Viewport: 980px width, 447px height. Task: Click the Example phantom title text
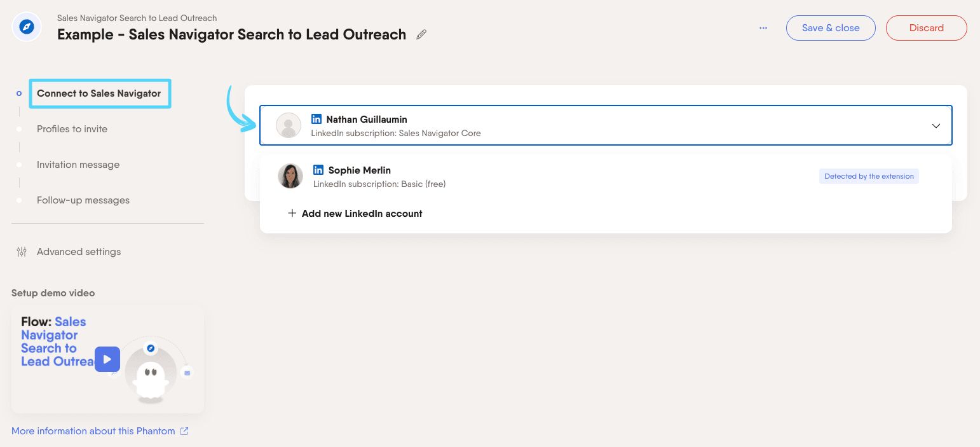coord(231,34)
